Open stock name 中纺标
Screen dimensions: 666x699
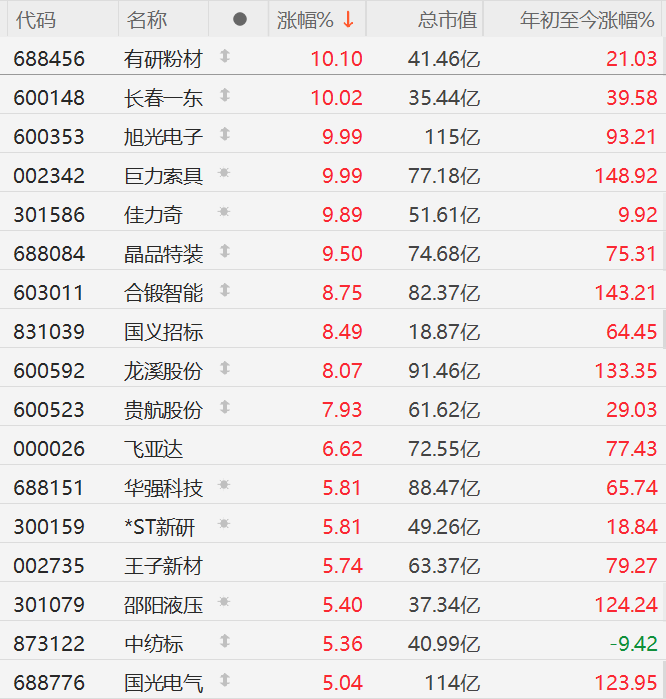(x=153, y=644)
